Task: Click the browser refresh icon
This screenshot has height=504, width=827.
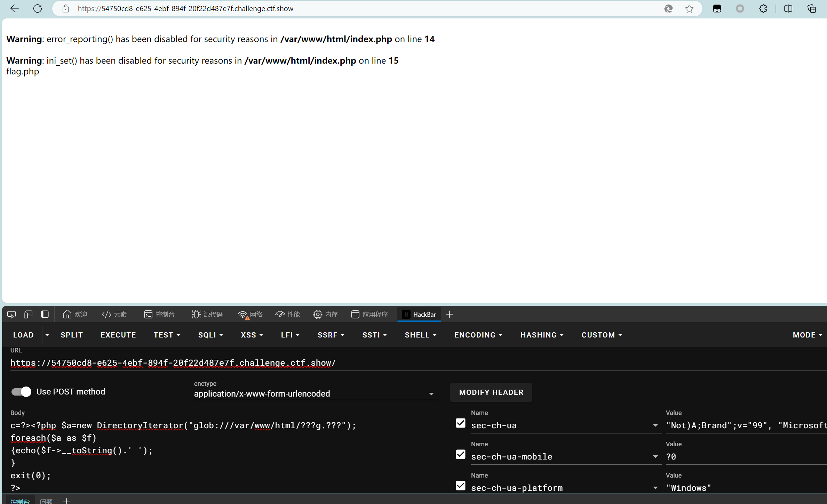Action: point(38,8)
